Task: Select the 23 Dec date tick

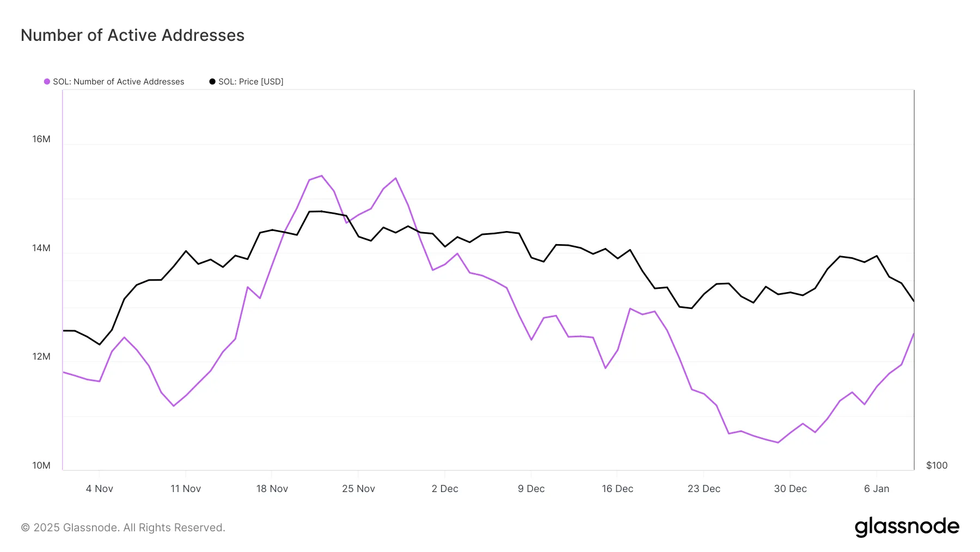Action: pyautogui.click(x=704, y=489)
